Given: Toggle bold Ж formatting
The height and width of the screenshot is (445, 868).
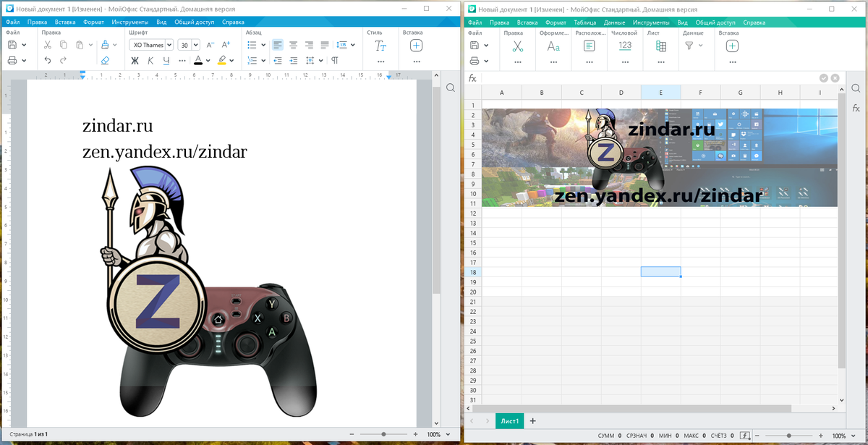Looking at the screenshot, I should 135,61.
